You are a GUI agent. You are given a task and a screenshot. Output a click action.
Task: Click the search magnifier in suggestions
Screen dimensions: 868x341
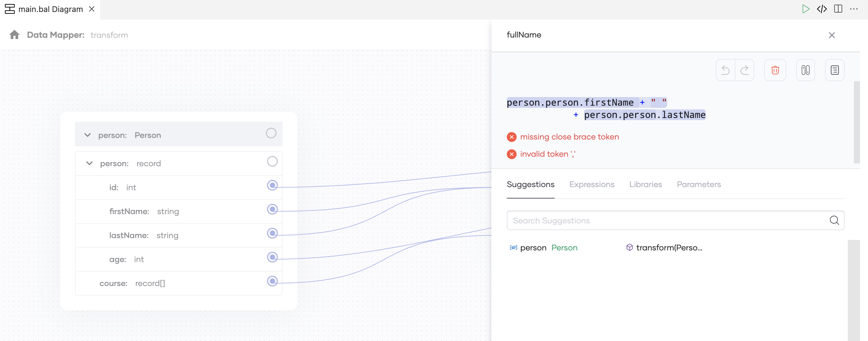834,220
